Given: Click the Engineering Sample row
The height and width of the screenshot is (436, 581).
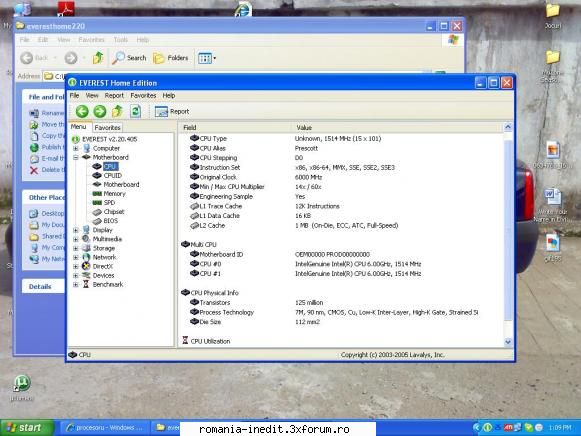Looking at the screenshot, I should click(x=341, y=196).
